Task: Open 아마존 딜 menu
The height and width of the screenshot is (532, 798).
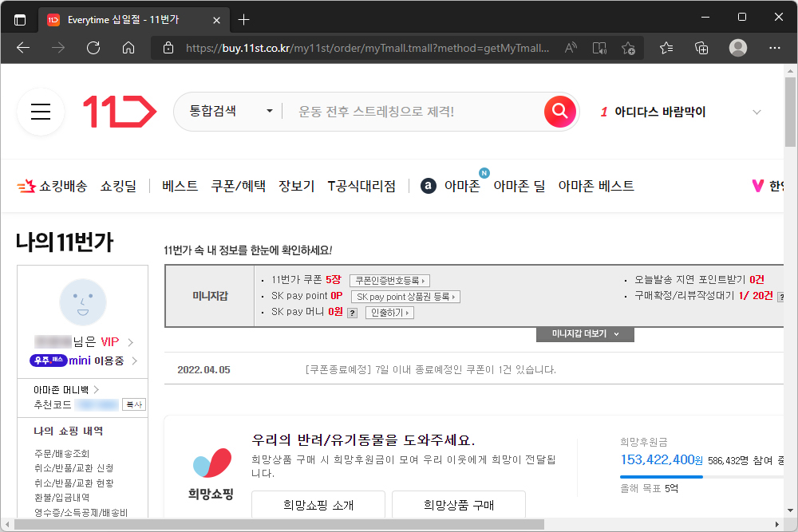Action: pos(519,186)
